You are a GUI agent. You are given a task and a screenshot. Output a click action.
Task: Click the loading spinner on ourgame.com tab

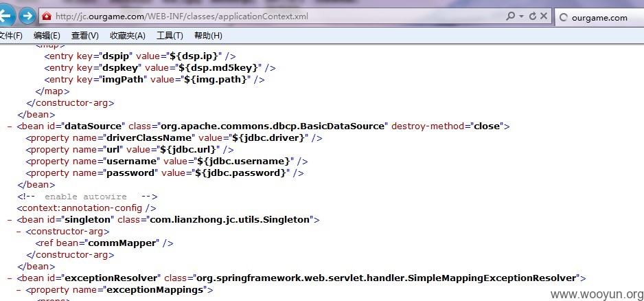(564, 18)
